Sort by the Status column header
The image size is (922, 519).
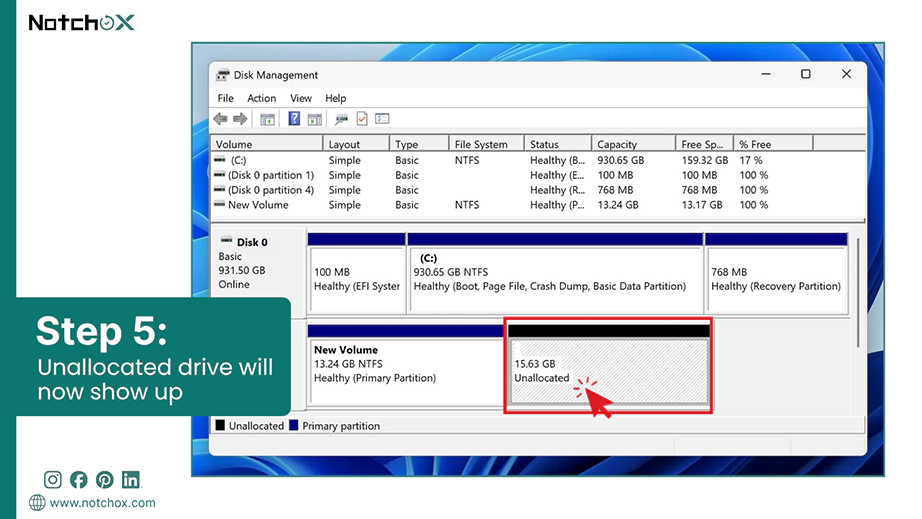point(558,144)
